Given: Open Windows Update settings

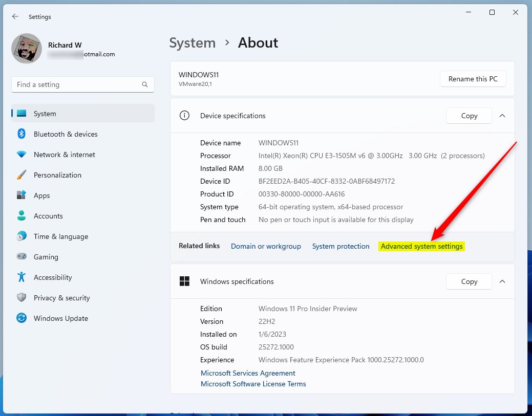Looking at the screenshot, I should pyautogui.click(x=61, y=318).
